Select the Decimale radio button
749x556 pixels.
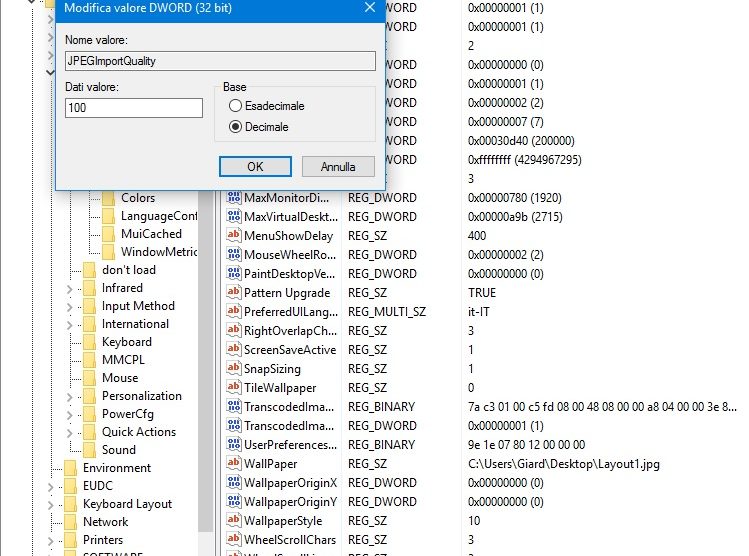[235, 127]
